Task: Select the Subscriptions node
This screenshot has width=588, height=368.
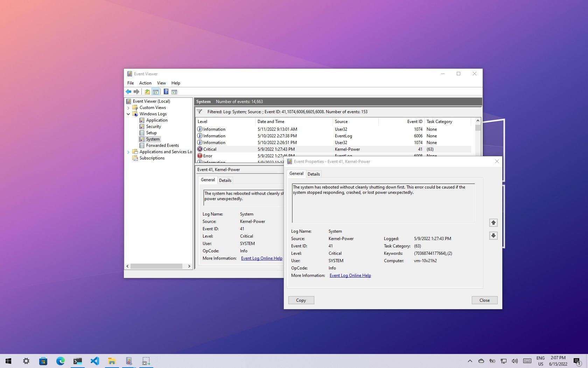Action: point(152,158)
